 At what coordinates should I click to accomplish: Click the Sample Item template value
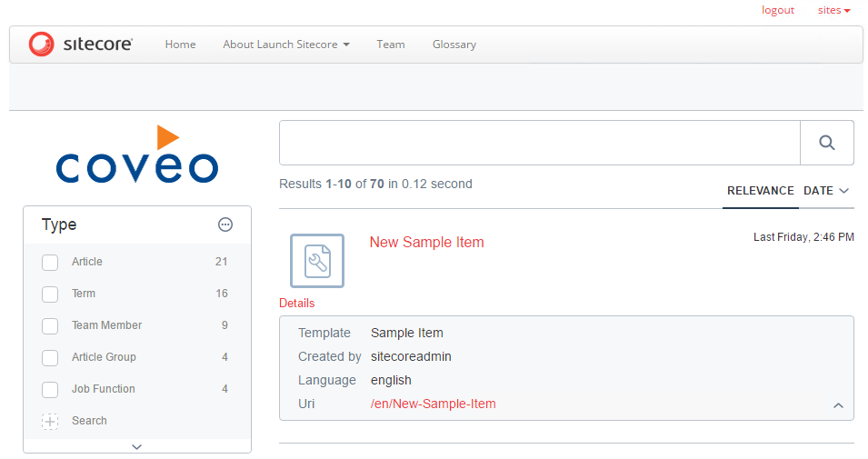click(407, 333)
